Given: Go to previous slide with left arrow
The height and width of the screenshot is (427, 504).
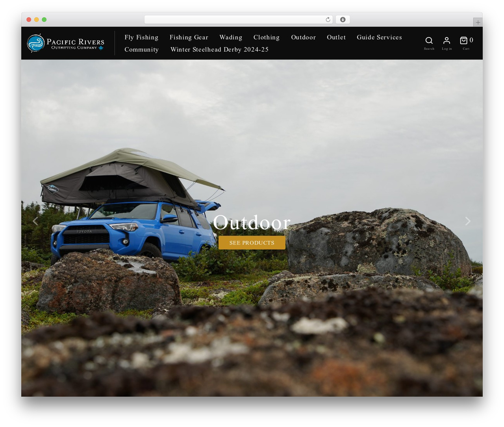Looking at the screenshot, I should click(x=35, y=221).
